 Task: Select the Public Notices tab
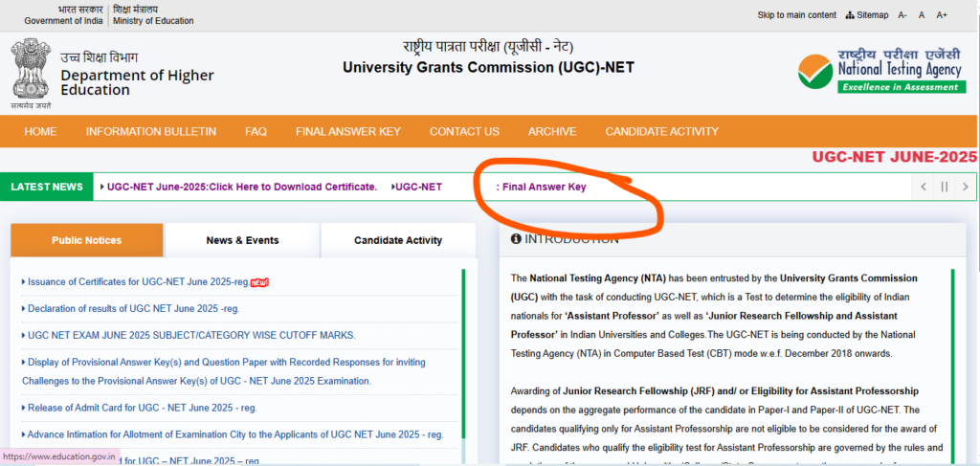[x=86, y=240]
